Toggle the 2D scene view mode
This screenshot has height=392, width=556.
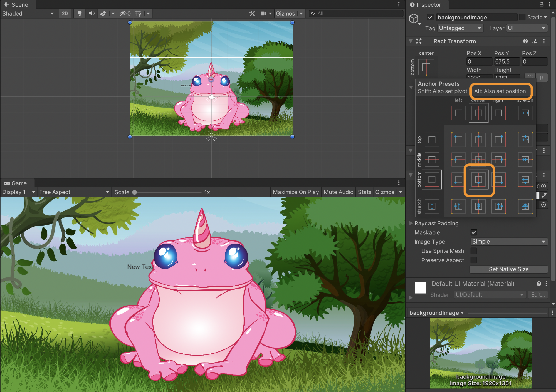pyautogui.click(x=65, y=13)
